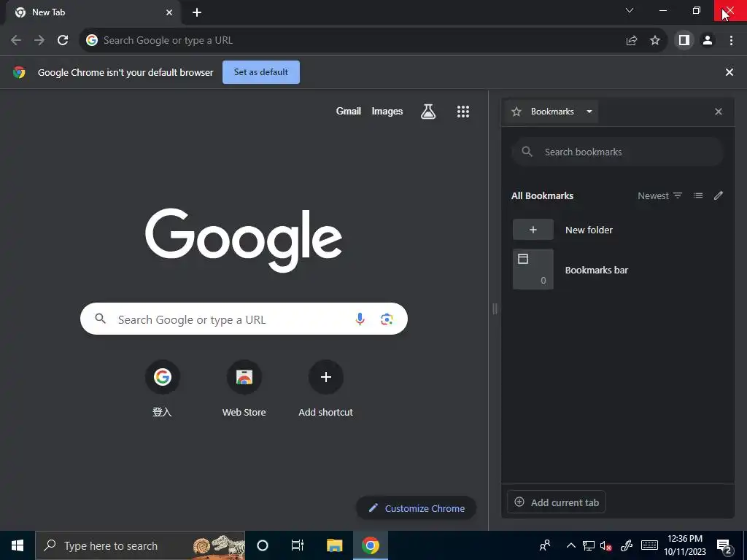This screenshot has height=560, width=747.
Task: Open Images link
Action: 387,111
